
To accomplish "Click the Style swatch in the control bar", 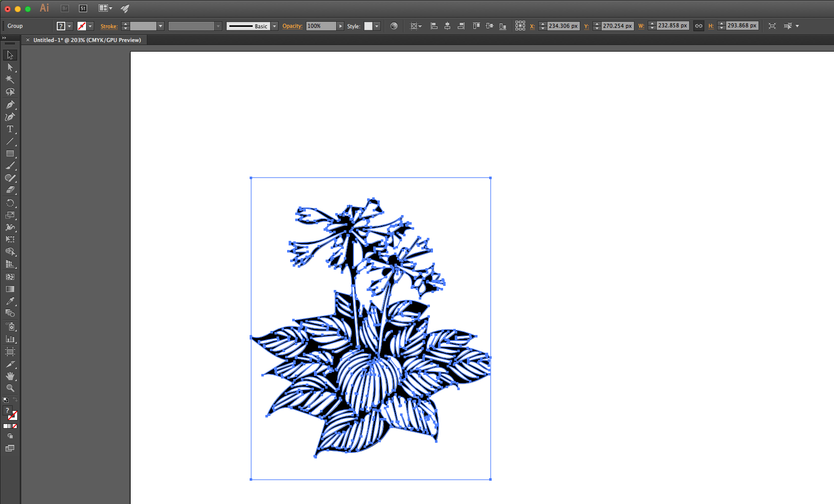I will tap(368, 26).
